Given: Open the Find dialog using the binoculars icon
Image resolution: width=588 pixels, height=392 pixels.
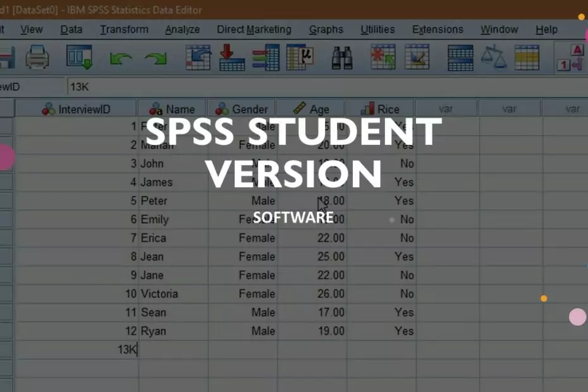Looking at the screenshot, I should 341,57.
